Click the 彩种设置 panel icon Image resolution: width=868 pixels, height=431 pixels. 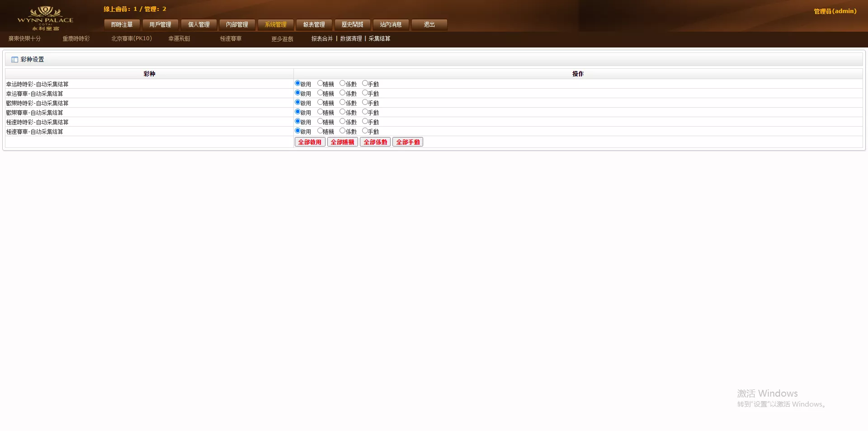click(x=14, y=60)
